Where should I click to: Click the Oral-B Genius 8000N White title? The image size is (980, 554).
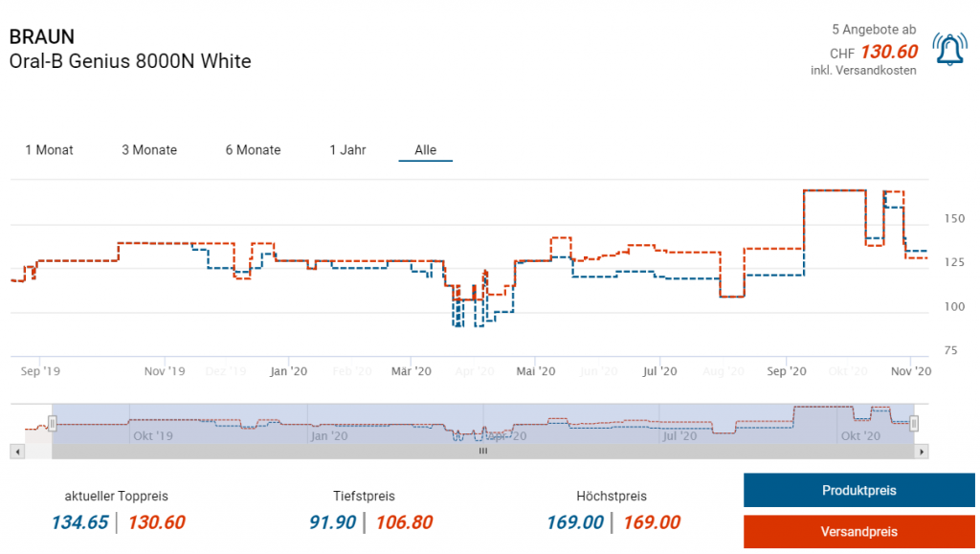pyautogui.click(x=130, y=62)
